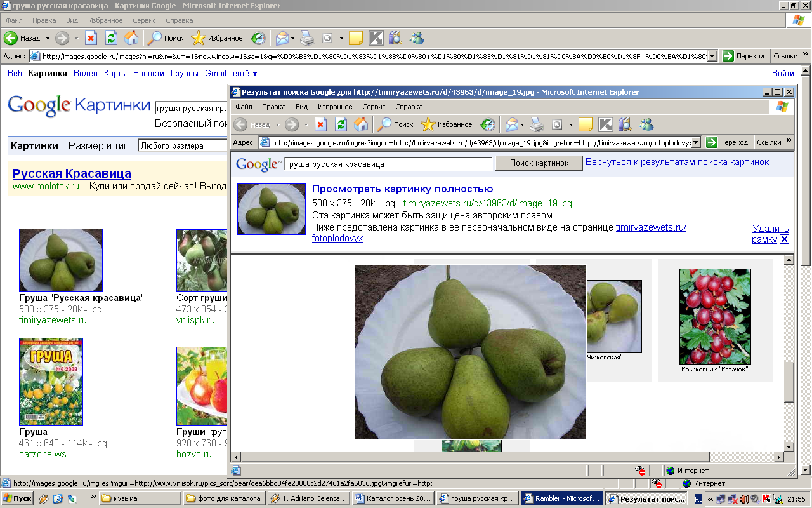This screenshot has height=508, width=812.
Task: Click pears thumbnail above Груша "Русская красавица"
Action: (x=61, y=260)
